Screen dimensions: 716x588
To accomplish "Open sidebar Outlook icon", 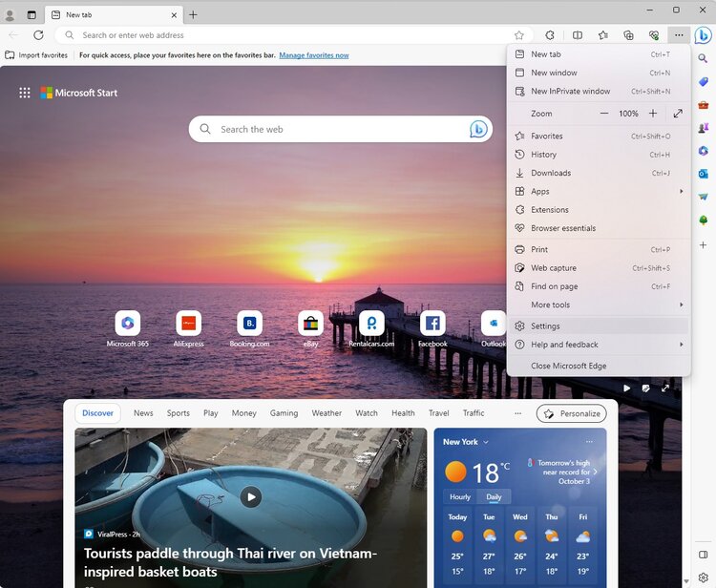I will coord(704,174).
